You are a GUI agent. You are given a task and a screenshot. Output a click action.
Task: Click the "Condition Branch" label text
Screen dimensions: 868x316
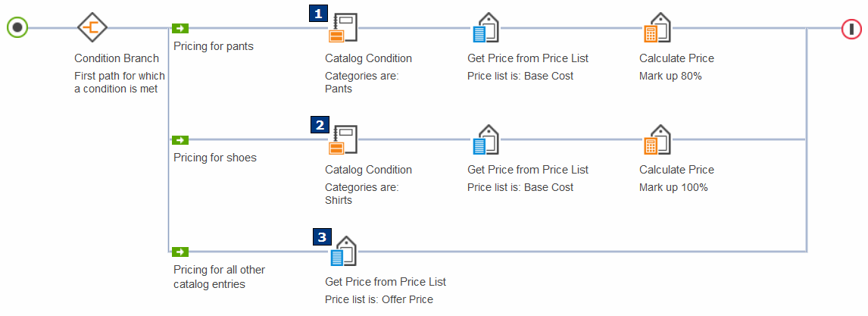[x=117, y=58]
